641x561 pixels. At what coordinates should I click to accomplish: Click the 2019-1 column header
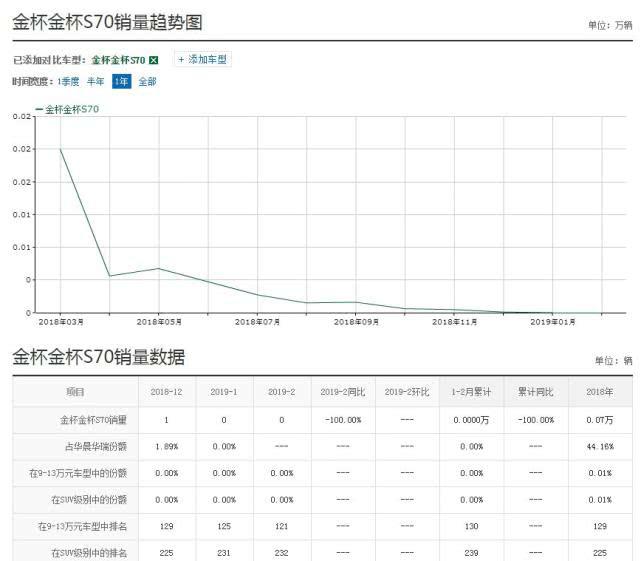[x=224, y=392]
